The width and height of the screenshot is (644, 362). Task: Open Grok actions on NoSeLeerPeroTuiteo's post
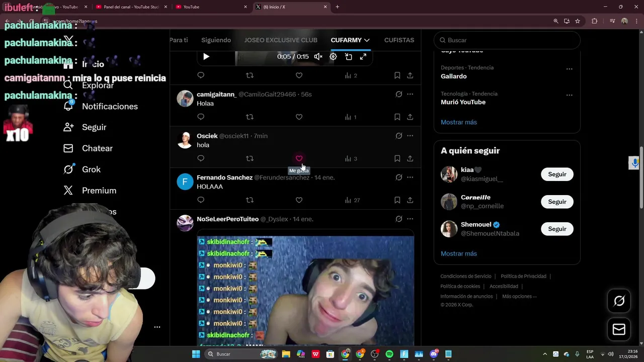[398, 219]
